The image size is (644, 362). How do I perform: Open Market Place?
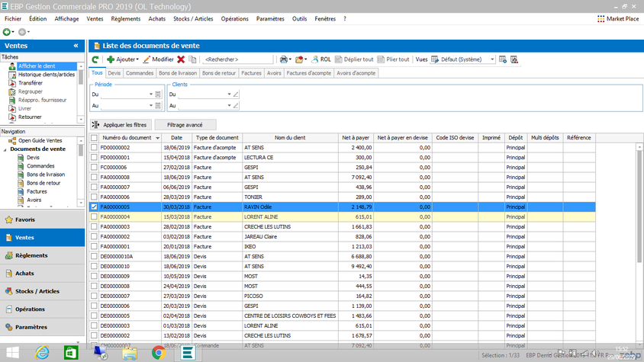tap(618, 19)
